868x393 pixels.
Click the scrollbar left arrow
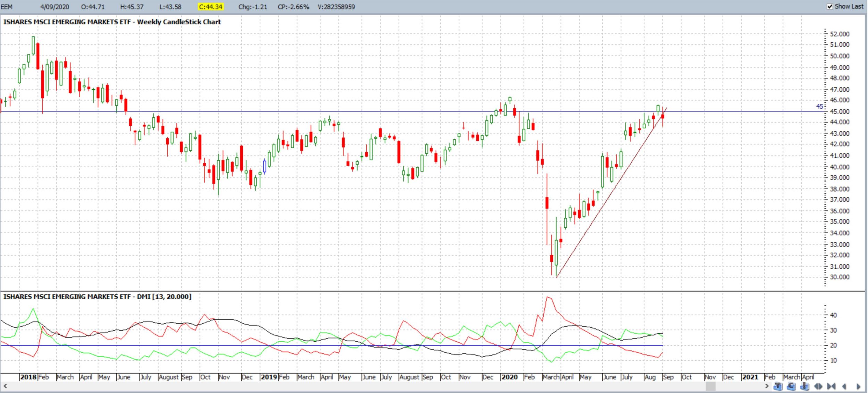tap(5, 386)
